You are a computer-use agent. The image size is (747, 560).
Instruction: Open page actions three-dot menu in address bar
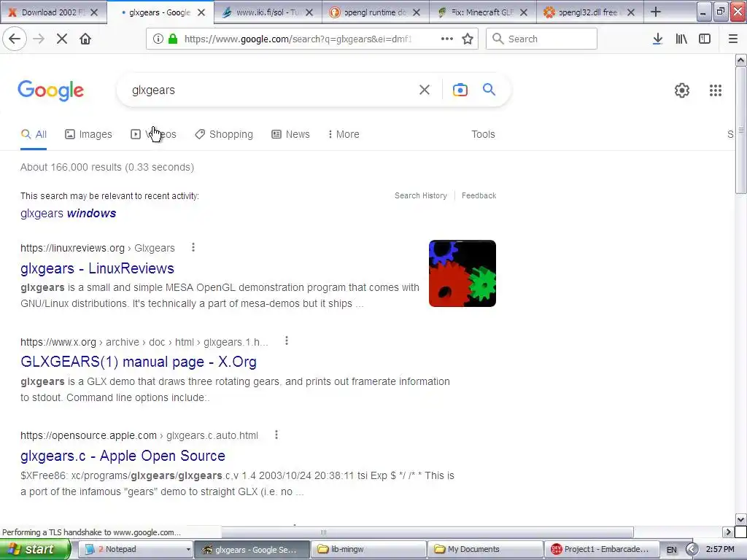tap(447, 39)
